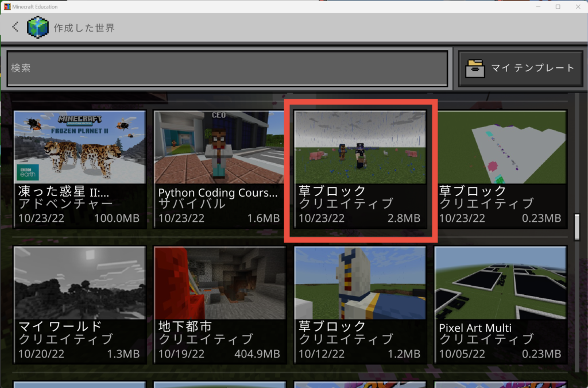Select the 地下都市 404.9MB world
Image resolution: width=588 pixels, height=388 pixels.
click(x=219, y=305)
